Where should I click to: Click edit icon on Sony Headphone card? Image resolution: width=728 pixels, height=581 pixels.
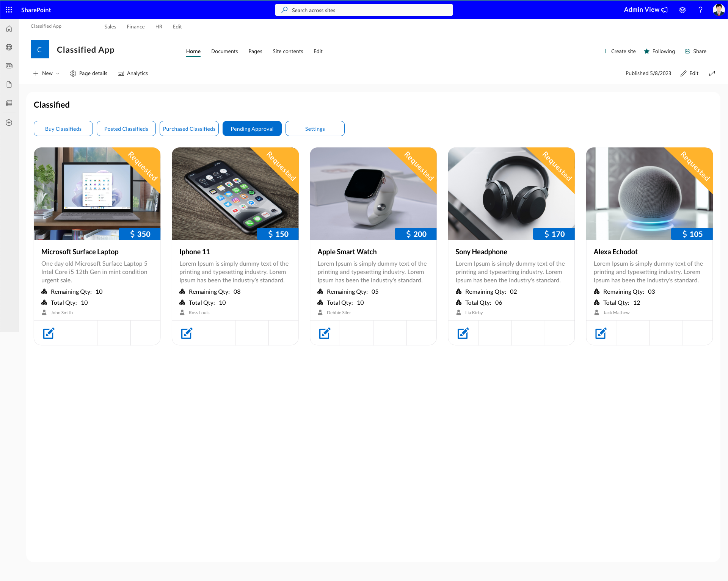(463, 333)
